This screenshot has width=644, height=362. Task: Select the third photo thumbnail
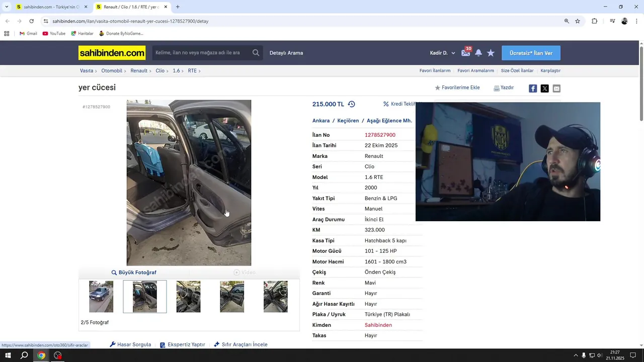188,297
